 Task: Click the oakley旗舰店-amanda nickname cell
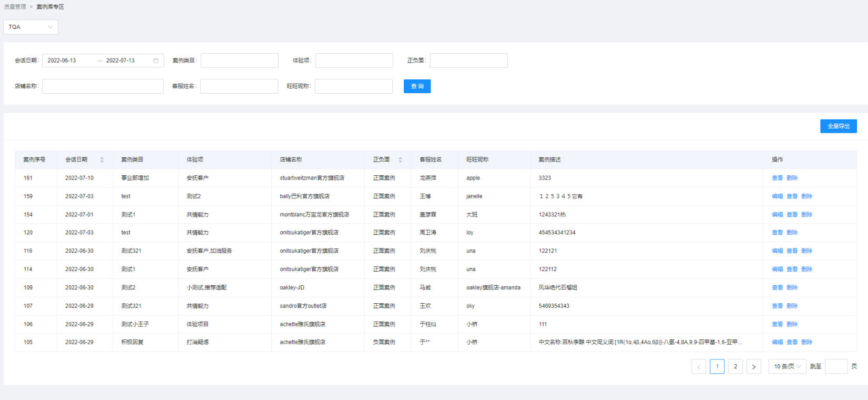point(493,288)
